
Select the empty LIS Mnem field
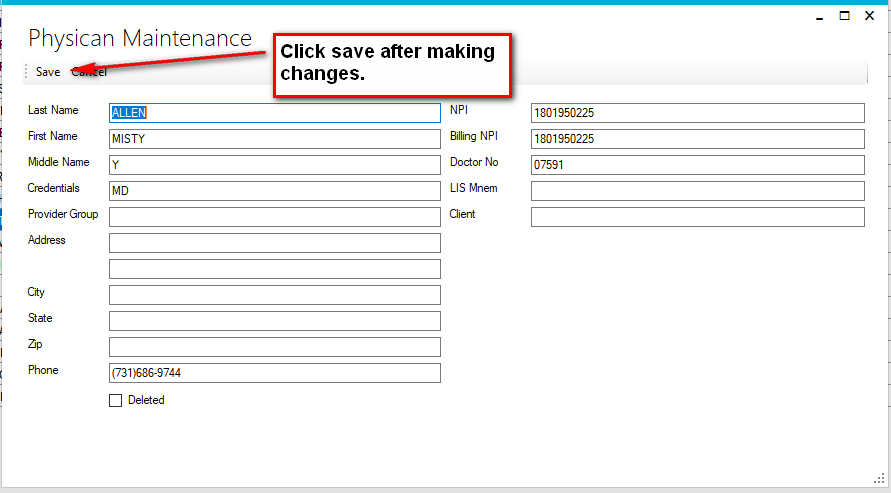coord(697,191)
